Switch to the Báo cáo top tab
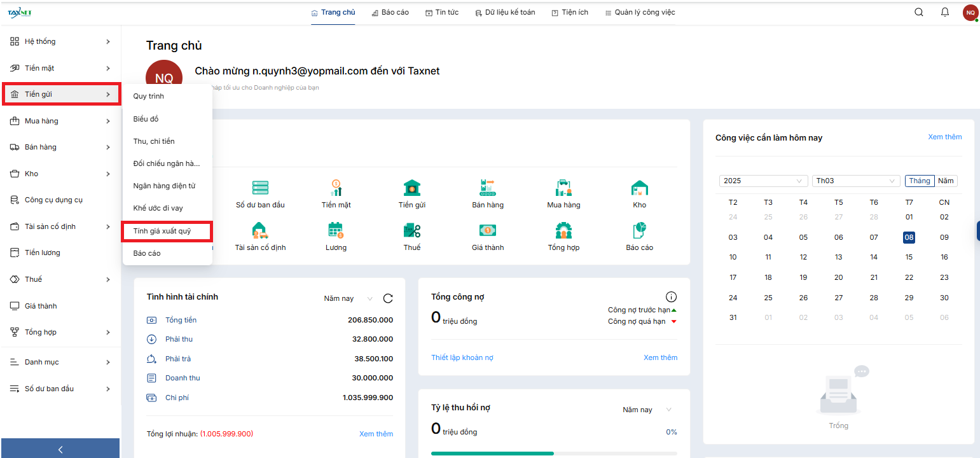 coord(390,12)
